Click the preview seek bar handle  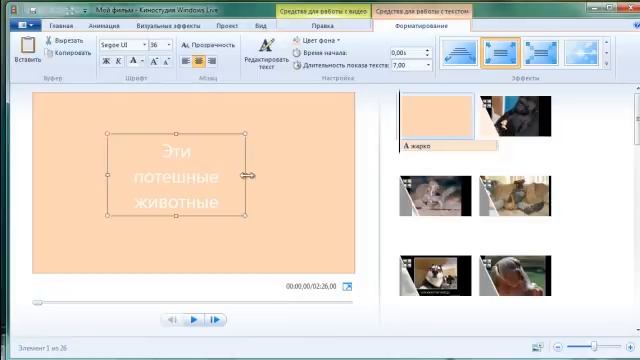pos(38,302)
